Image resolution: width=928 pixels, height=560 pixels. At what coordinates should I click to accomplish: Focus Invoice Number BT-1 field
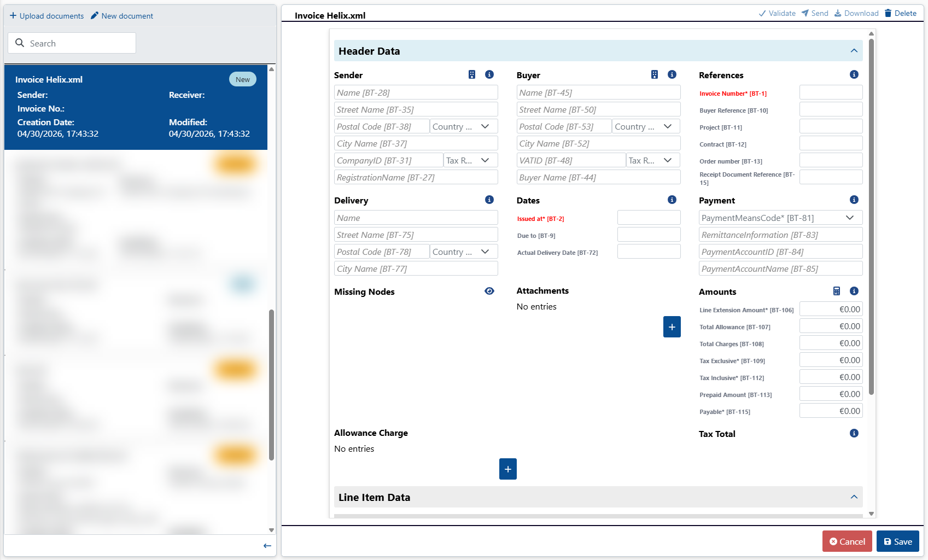pyautogui.click(x=831, y=92)
